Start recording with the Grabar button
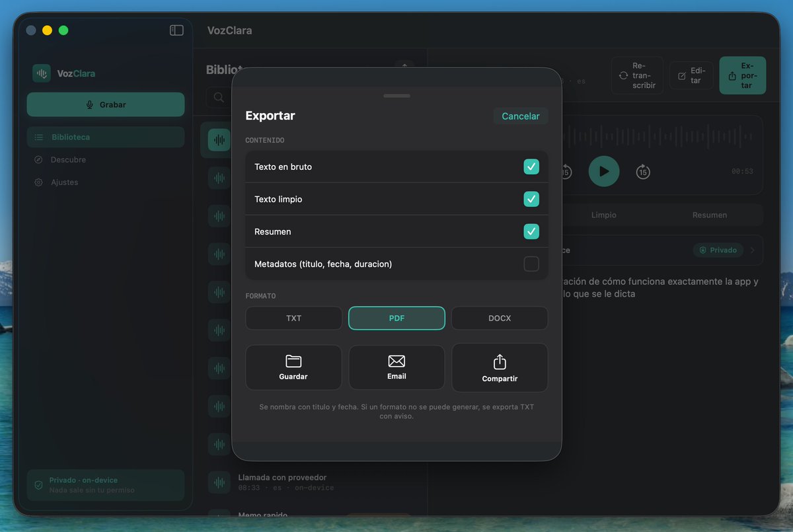This screenshot has height=532, width=793. pos(106,104)
